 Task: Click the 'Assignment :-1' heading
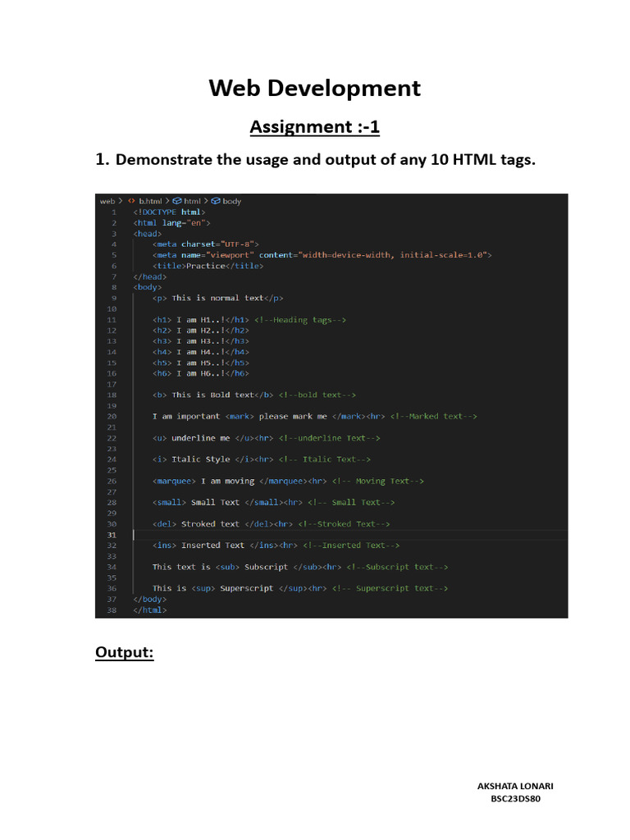coord(314,126)
